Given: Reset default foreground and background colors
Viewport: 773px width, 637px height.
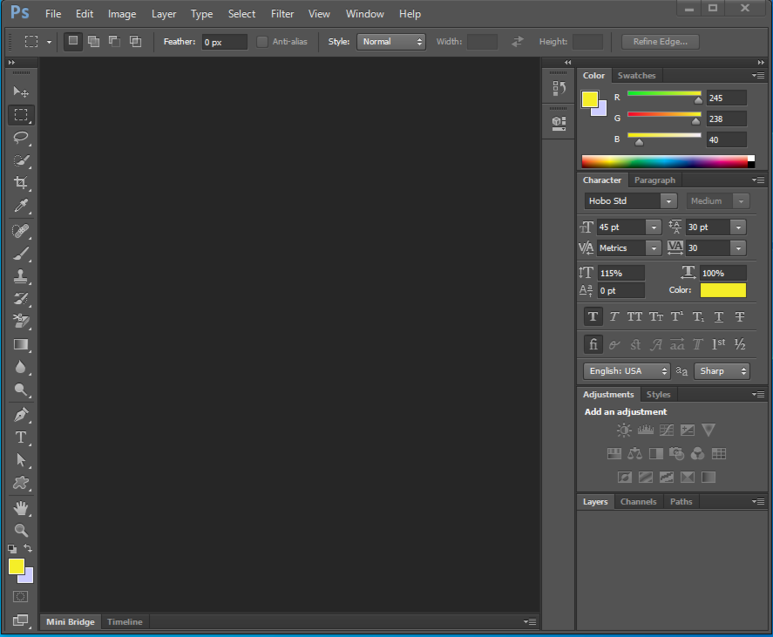Looking at the screenshot, I should (x=12, y=549).
